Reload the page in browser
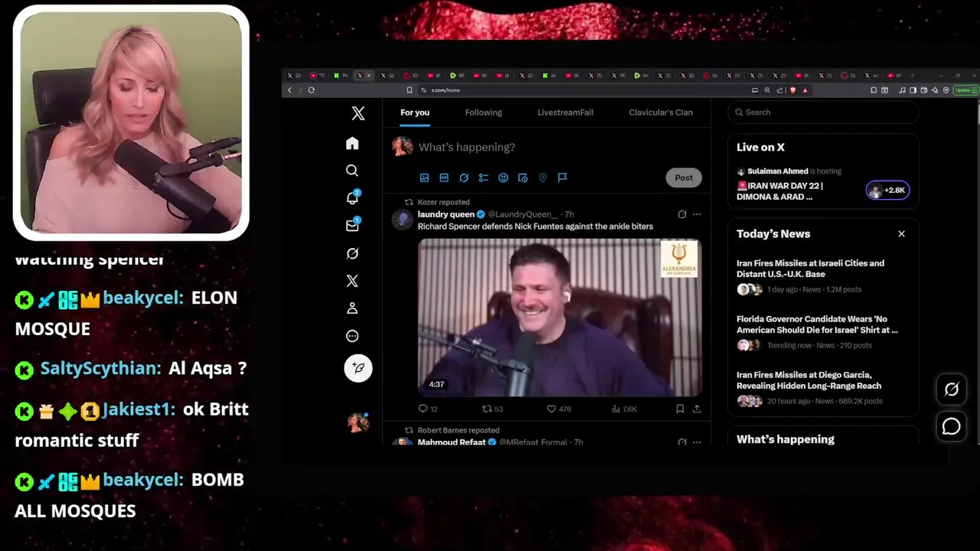980x551 pixels. pos(312,90)
